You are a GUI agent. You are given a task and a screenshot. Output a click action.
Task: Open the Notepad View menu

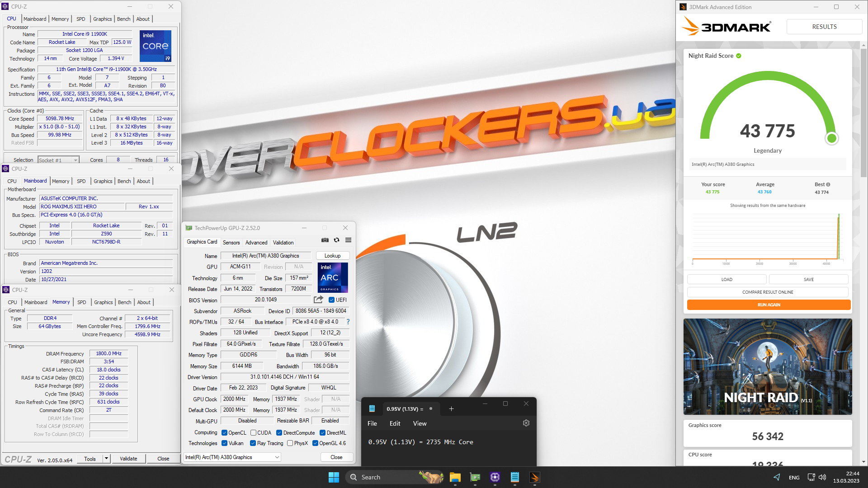point(420,423)
